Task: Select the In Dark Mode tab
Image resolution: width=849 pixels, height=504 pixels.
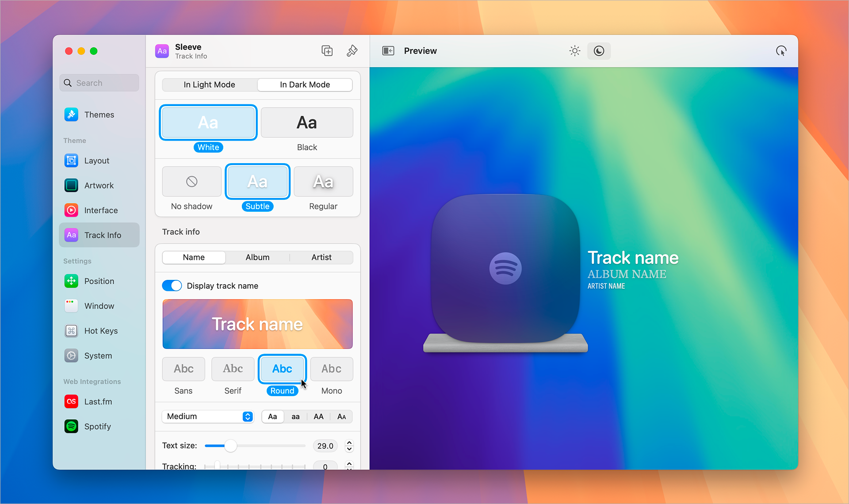Action: click(305, 84)
